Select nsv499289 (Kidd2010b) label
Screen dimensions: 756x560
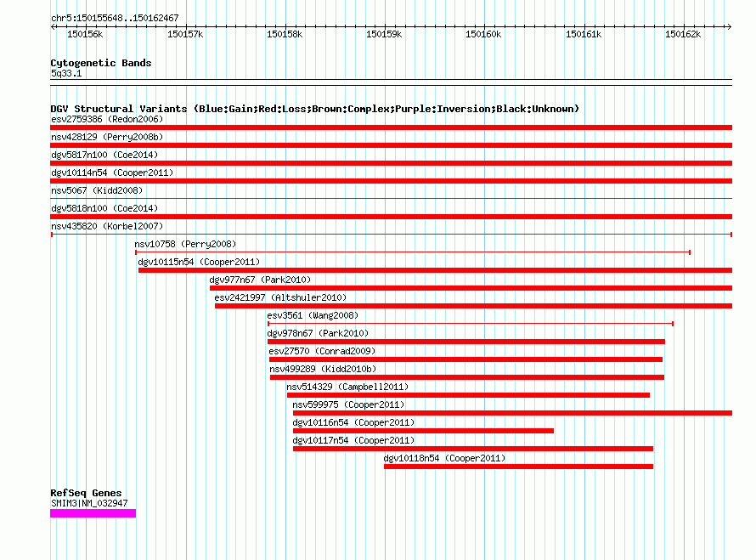(323, 369)
